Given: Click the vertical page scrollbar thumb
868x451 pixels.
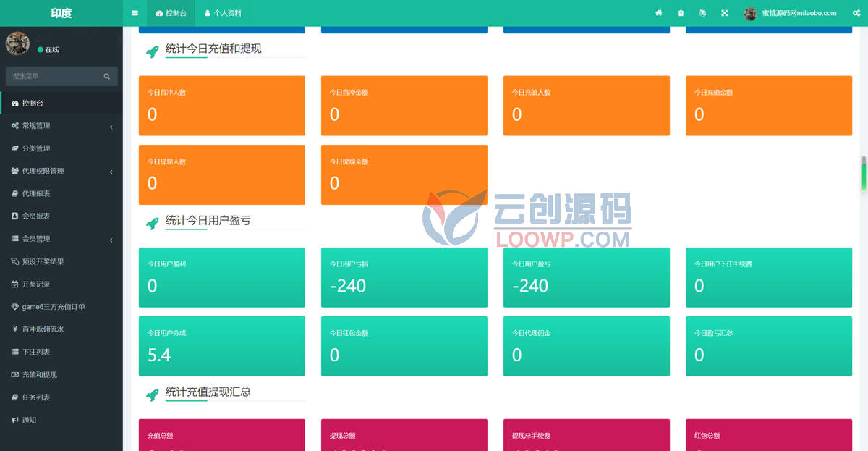Looking at the screenshot, I should pyautogui.click(x=864, y=174).
